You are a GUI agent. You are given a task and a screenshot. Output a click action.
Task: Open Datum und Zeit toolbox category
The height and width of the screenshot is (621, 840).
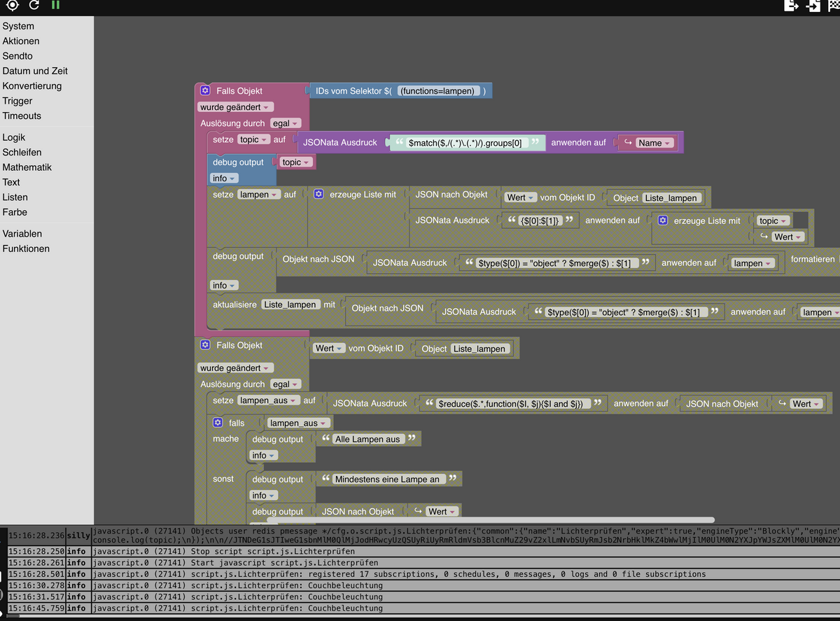pos(35,71)
